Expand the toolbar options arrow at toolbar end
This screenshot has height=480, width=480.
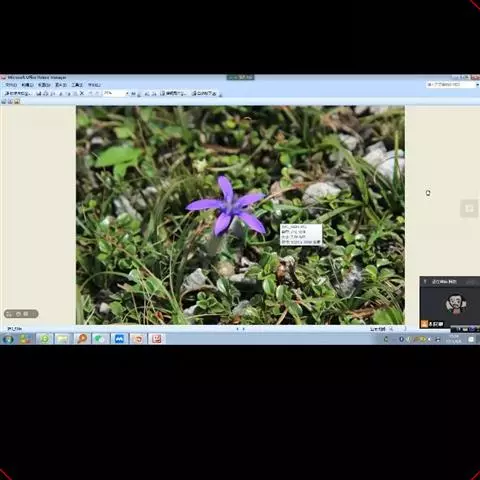click(220, 95)
